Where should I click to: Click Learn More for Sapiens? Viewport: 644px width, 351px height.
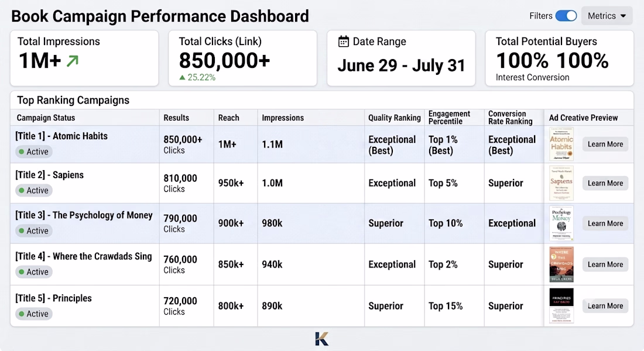605,183
